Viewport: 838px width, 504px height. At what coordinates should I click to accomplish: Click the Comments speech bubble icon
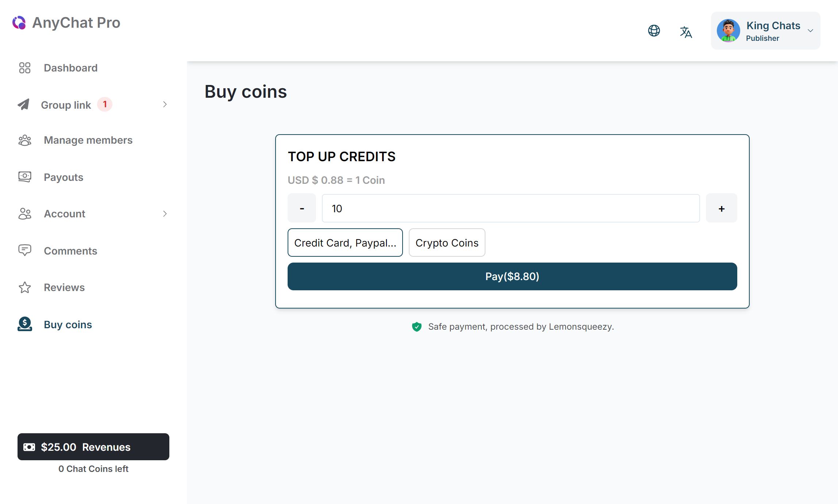pos(25,251)
